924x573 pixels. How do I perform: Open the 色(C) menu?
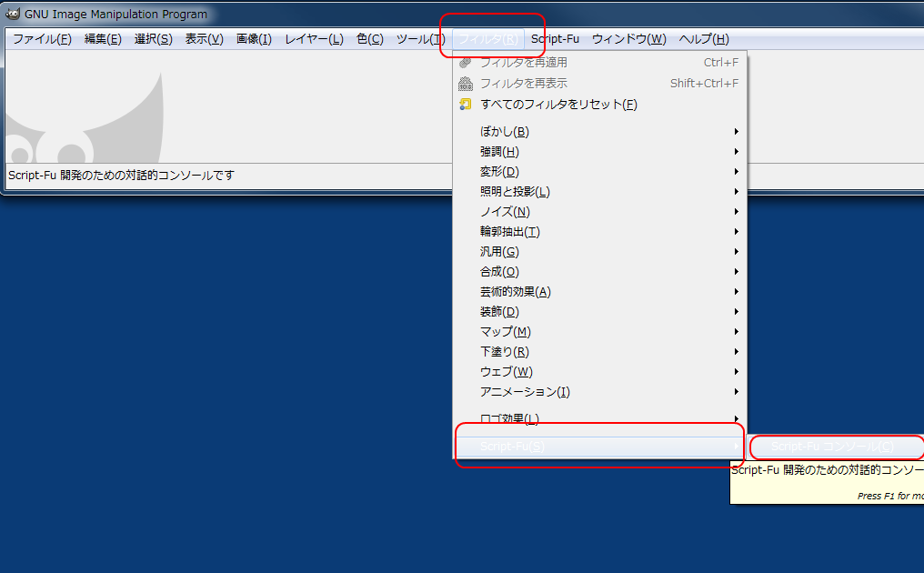pyautogui.click(x=370, y=39)
